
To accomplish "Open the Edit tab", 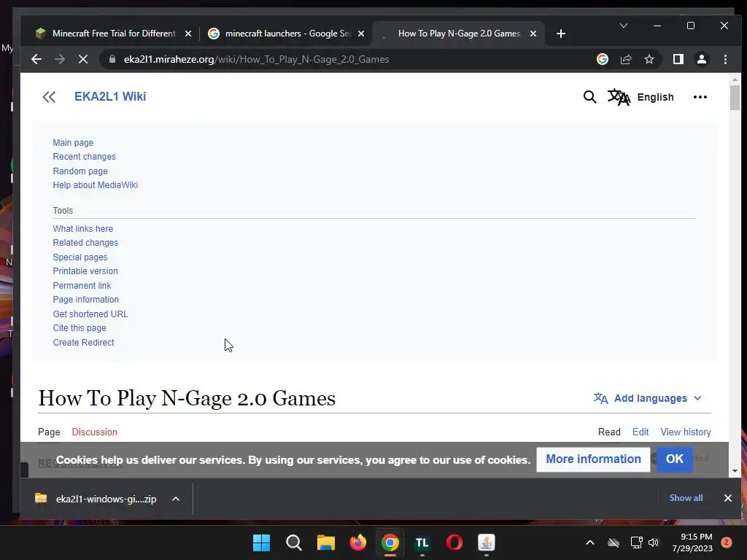I will click(640, 432).
